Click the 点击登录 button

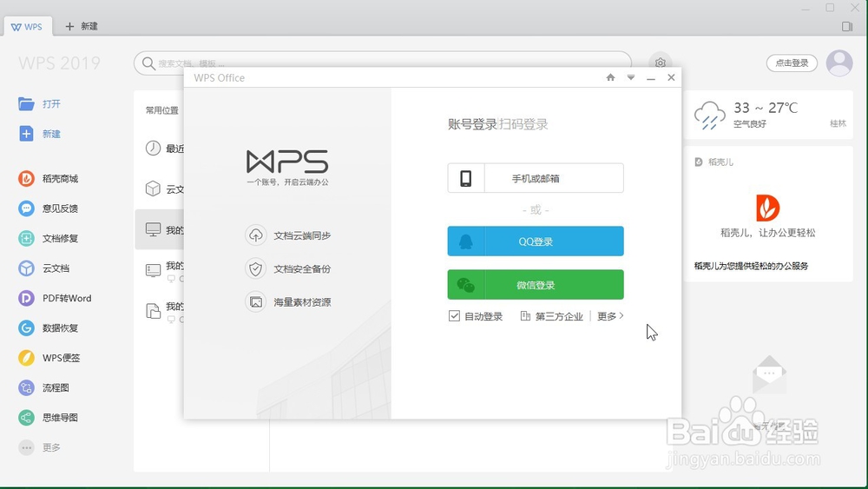tap(792, 63)
